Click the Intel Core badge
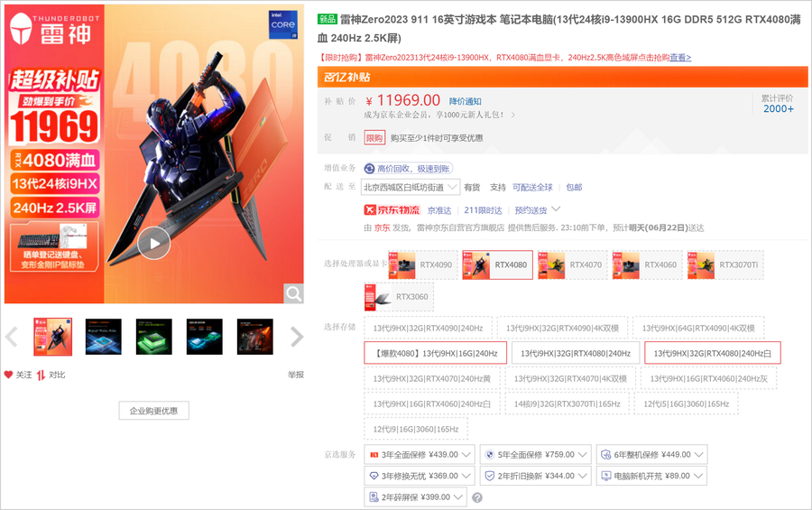Screen dimensions: 812x510 tap(283, 24)
